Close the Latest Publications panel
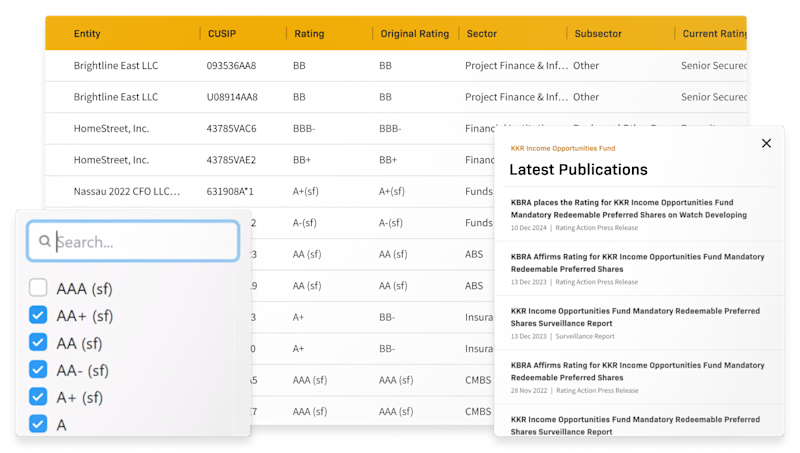Viewport: 800px width, 453px height. (x=766, y=143)
